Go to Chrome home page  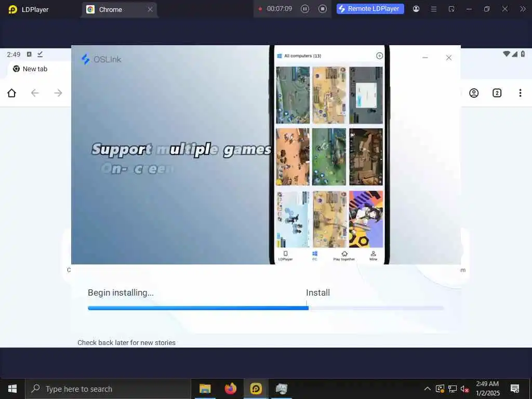pyautogui.click(x=11, y=93)
